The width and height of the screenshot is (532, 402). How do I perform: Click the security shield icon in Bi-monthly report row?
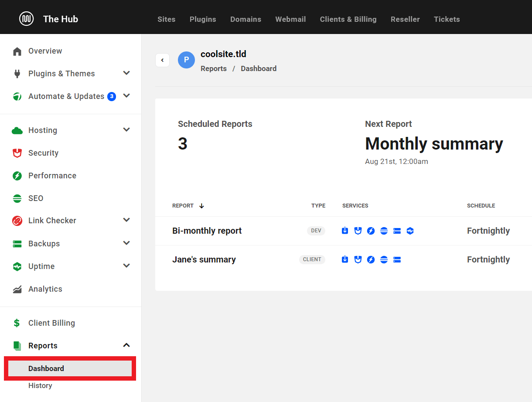point(358,231)
